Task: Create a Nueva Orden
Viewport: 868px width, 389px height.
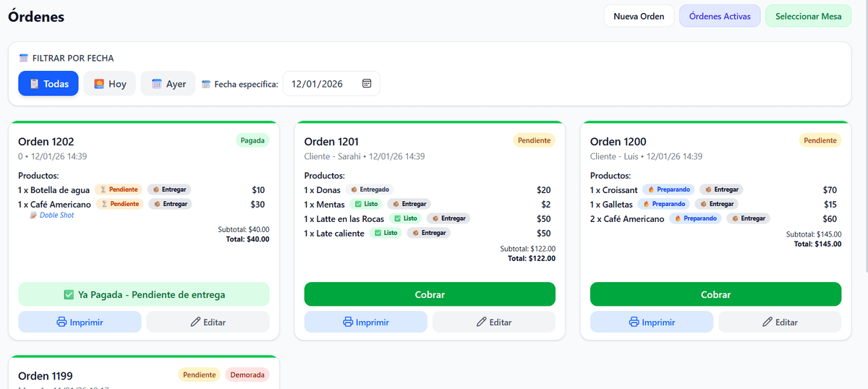Action: [x=639, y=17]
